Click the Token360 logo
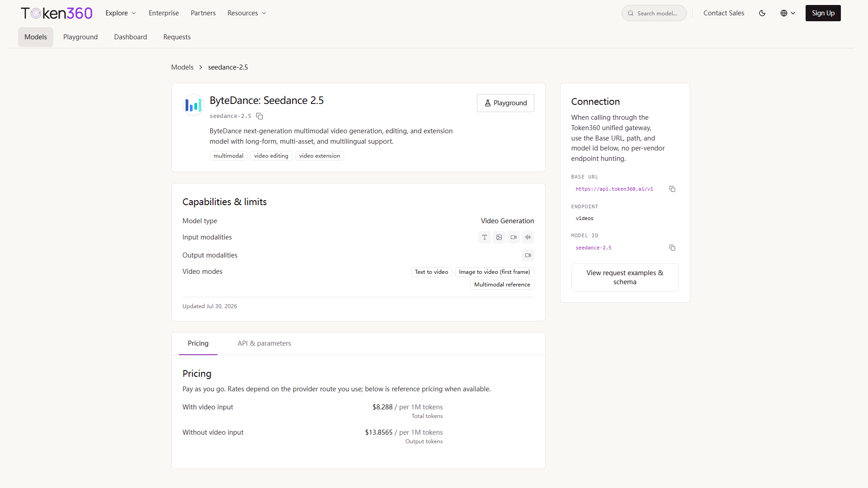Image resolution: width=868 pixels, height=488 pixels. pos(57,13)
